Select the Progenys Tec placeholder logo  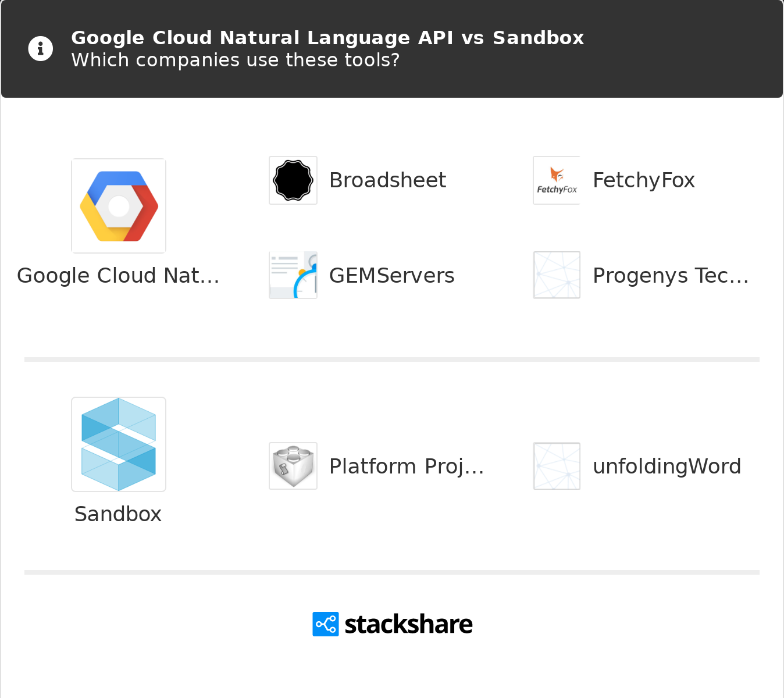click(557, 275)
